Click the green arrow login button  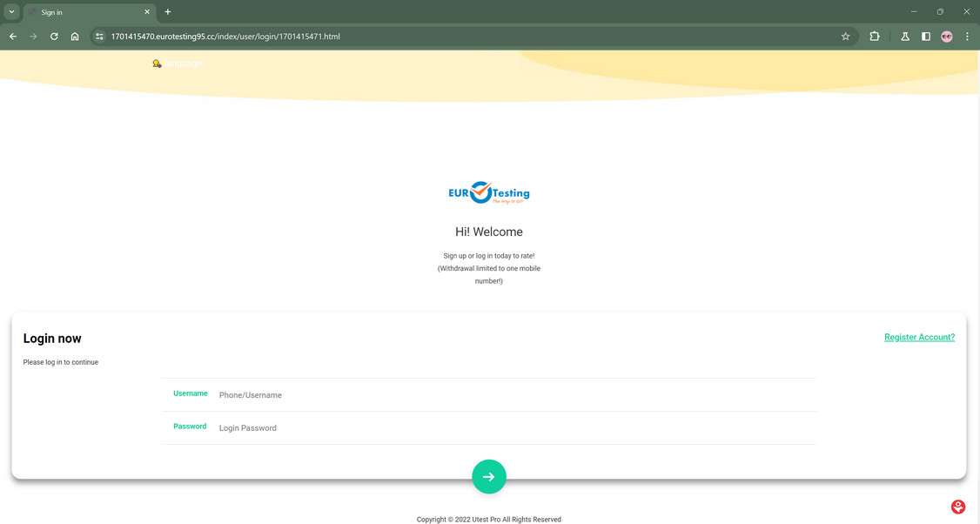click(489, 476)
